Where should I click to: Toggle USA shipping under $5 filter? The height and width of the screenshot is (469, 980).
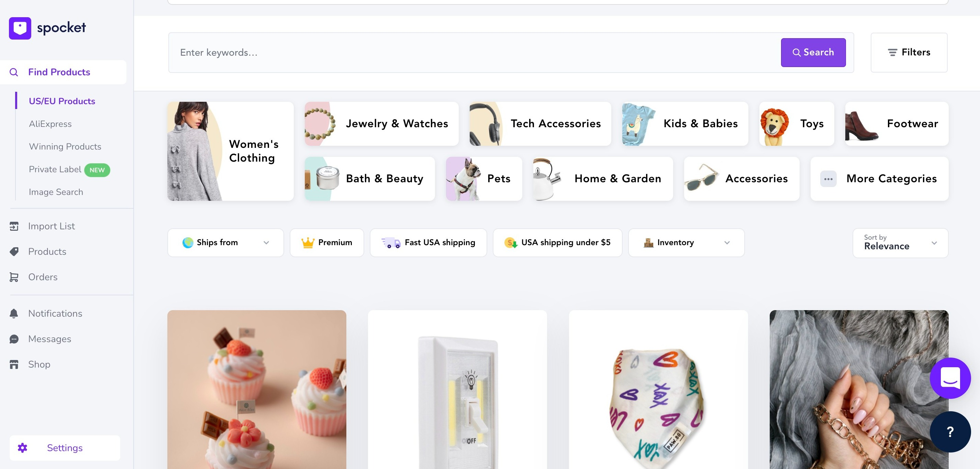pyautogui.click(x=557, y=242)
